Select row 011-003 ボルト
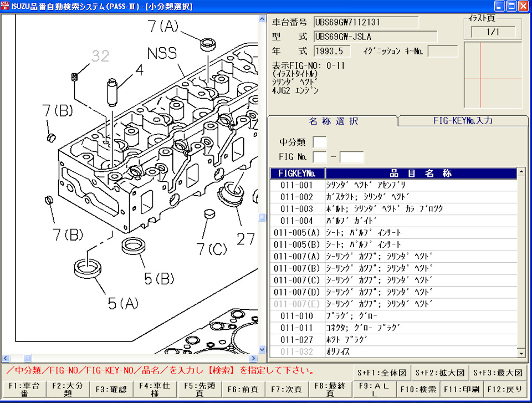Viewport: 532px width, 403px height. [393, 209]
